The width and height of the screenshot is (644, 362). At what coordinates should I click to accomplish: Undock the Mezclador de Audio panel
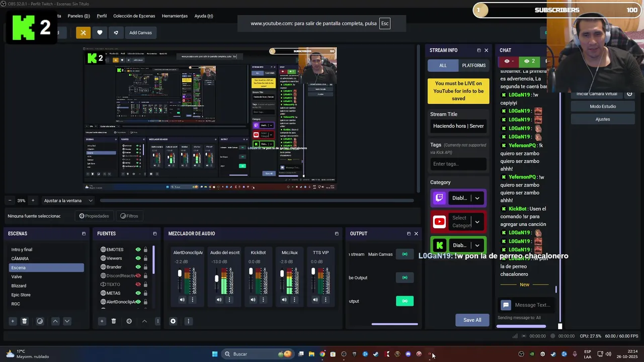[337, 234]
